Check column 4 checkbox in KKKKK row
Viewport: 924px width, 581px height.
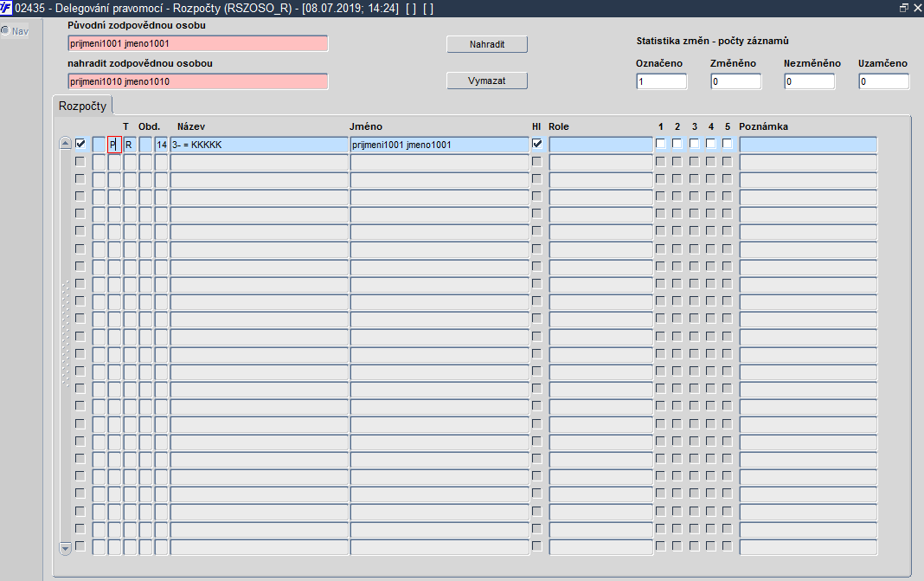(x=710, y=144)
